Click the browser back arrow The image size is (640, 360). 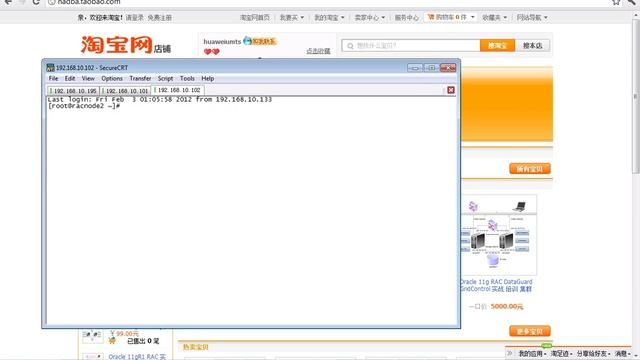8,2
